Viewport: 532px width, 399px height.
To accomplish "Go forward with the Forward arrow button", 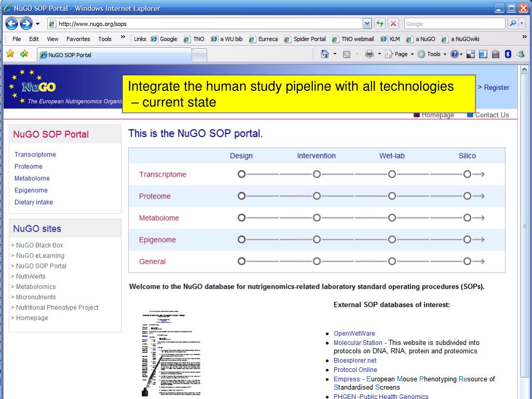I will [x=26, y=24].
